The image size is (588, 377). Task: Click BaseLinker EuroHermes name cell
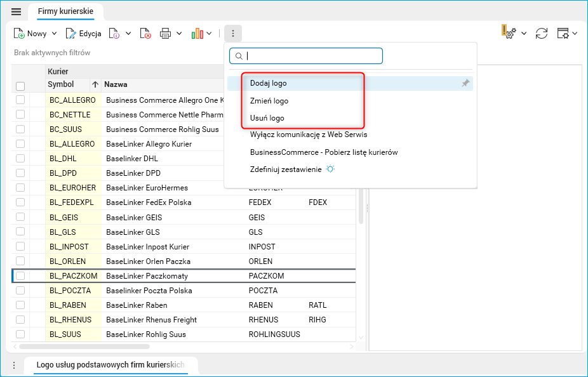[x=147, y=188]
